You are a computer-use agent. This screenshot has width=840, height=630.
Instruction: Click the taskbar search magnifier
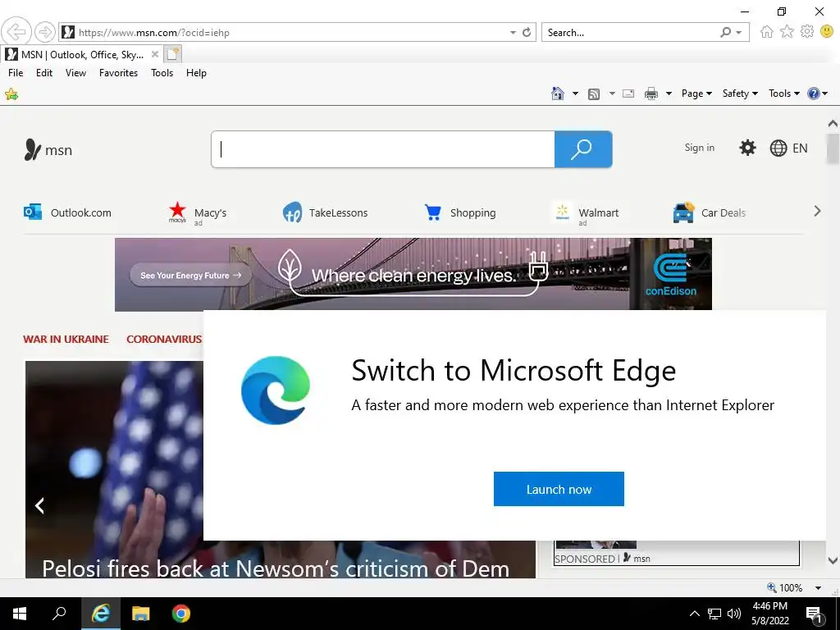coord(59,614)
